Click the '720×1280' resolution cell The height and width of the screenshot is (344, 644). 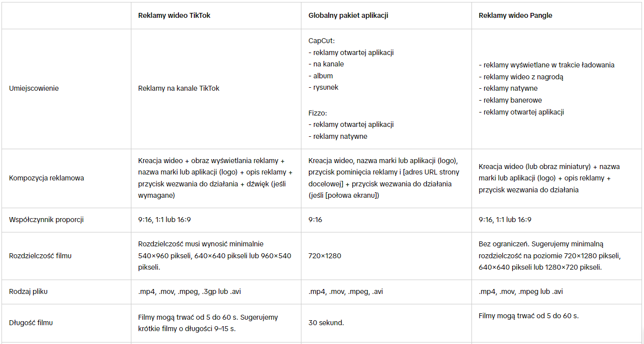[x=324, y=256]
